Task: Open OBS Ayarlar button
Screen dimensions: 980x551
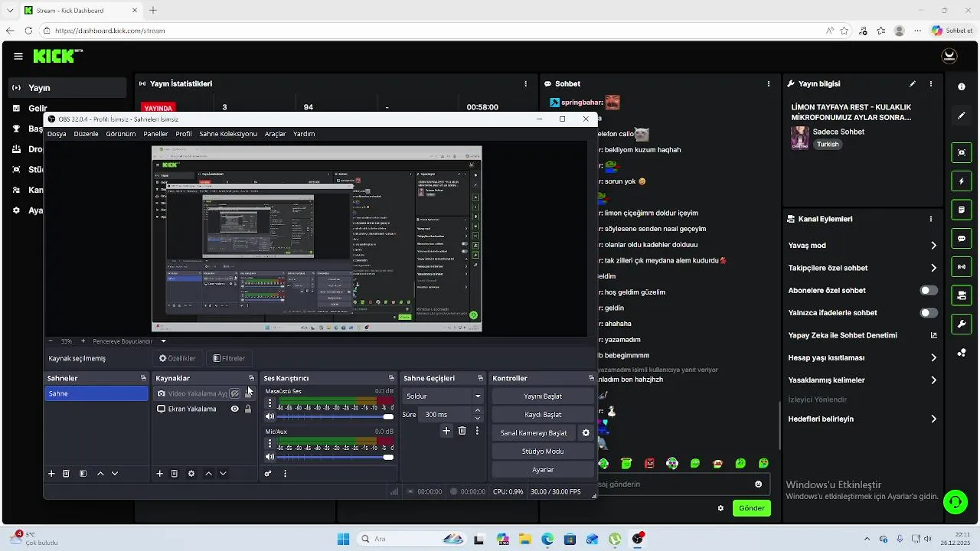Action: click(x=543, y=470)
